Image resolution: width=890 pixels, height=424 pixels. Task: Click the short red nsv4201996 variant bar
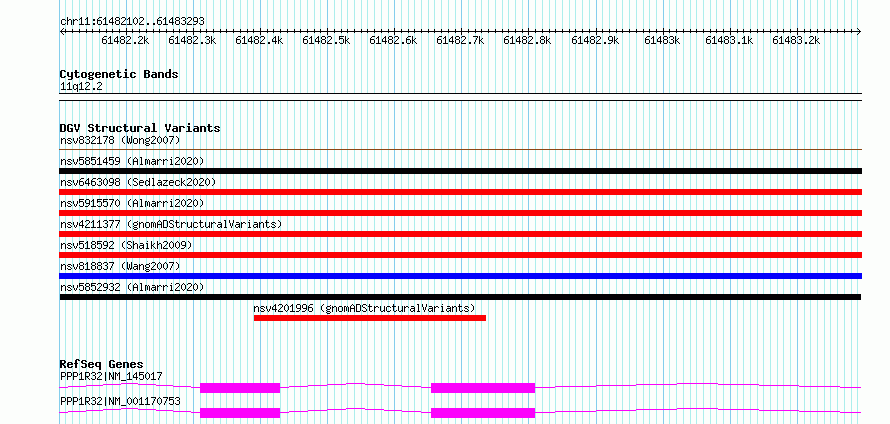pyautogui.click(x=370, y=318)
